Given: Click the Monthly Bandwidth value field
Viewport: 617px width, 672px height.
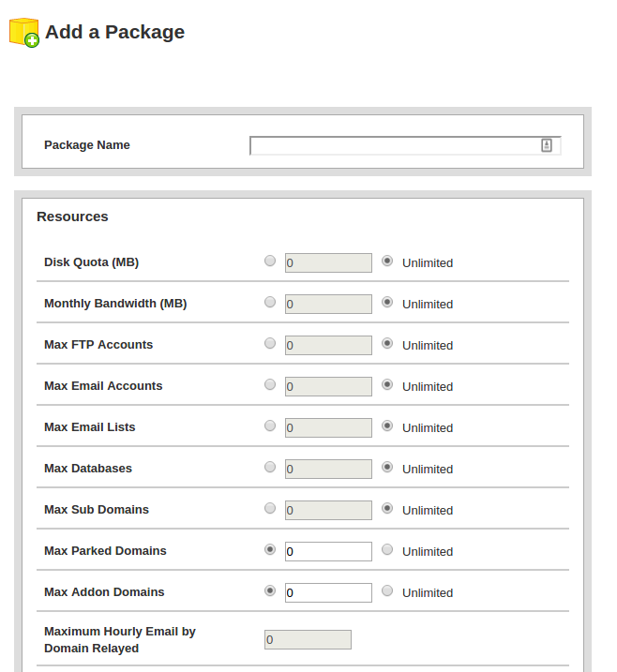Looking at the screenshot, I should (x=328, y=304).
